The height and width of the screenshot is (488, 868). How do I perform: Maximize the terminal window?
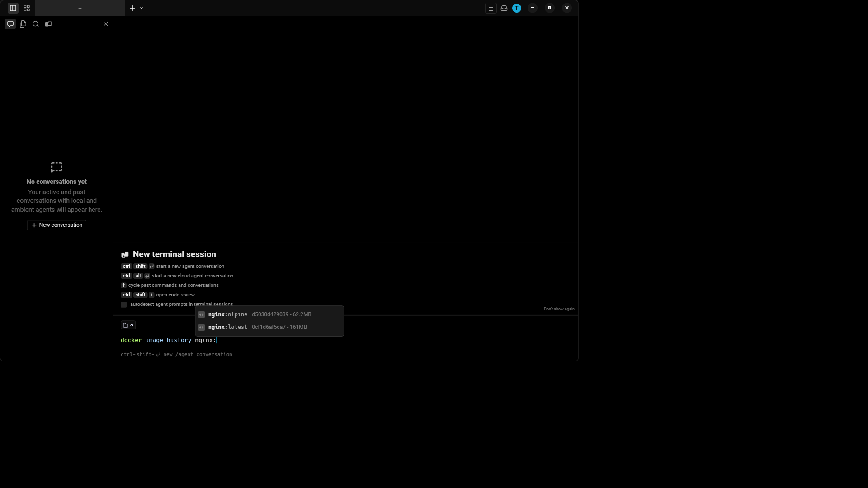pyautogui.click(x=550, y=8)
